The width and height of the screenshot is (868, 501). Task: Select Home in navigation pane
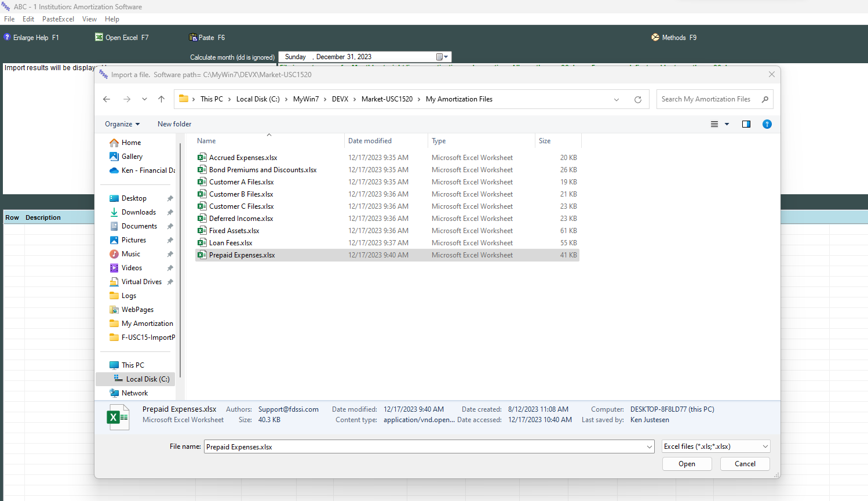pos(131,143)
